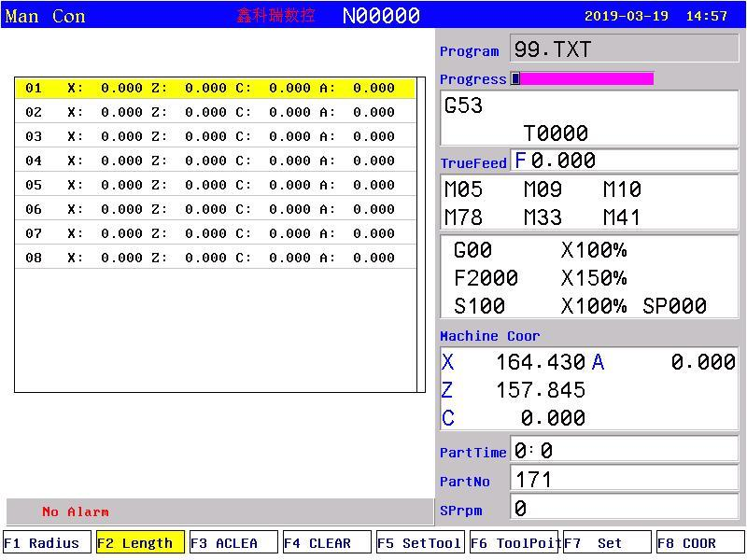Screen dimensions: 747x560
Task: Select tool offset row 03
Action: click(x=216, y=136)
